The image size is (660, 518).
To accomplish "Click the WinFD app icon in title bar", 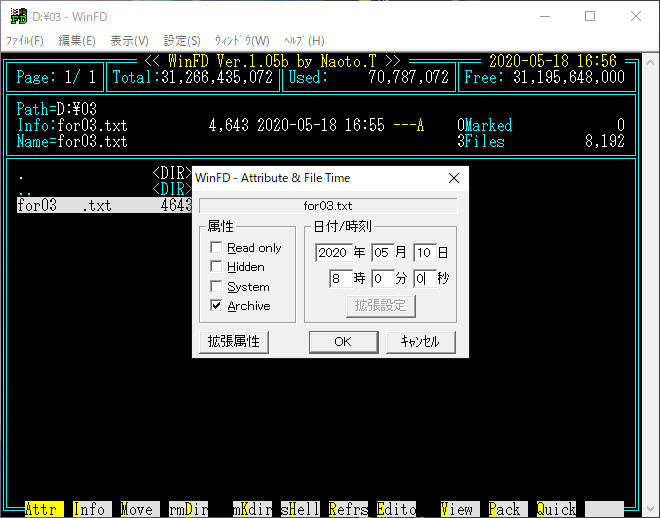I will 18,16.
